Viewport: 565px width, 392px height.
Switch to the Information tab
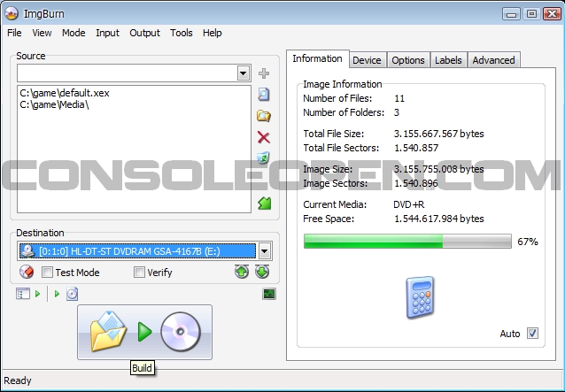point(317,58)
